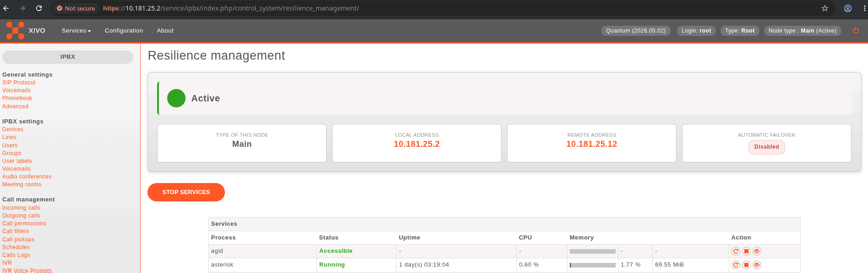Open Calls Logs page

point(16,255)
